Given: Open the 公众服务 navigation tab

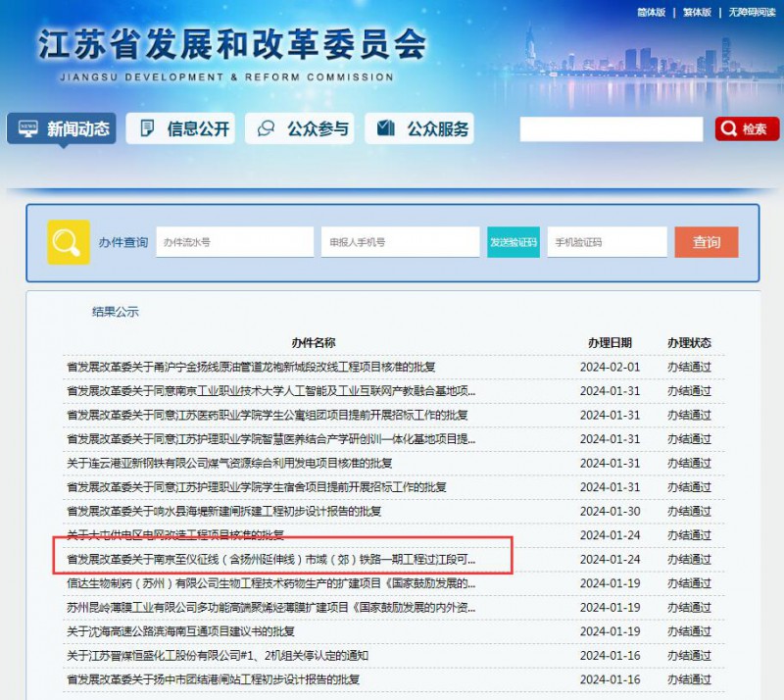Looking at the screenshot, I should [x=419, y=128].
